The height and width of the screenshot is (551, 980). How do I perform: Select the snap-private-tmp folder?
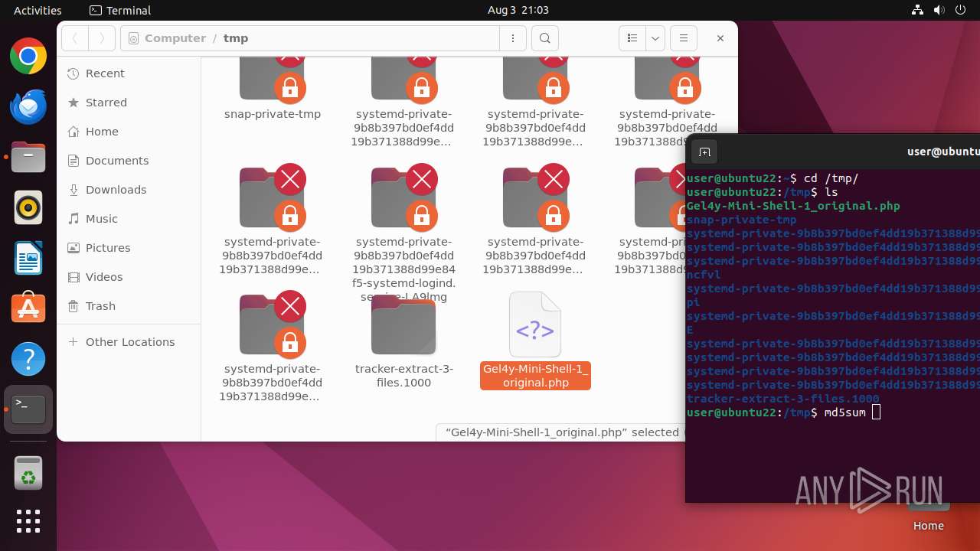tap(273, 88)
